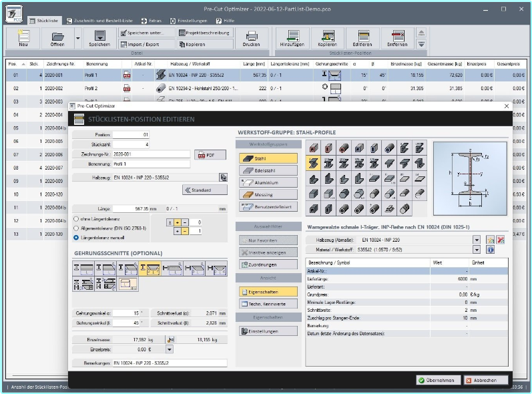
Task: Select the highlighted double-miter trapezoid cut icon
Action: pyautogui.click(x=150, y=268)
